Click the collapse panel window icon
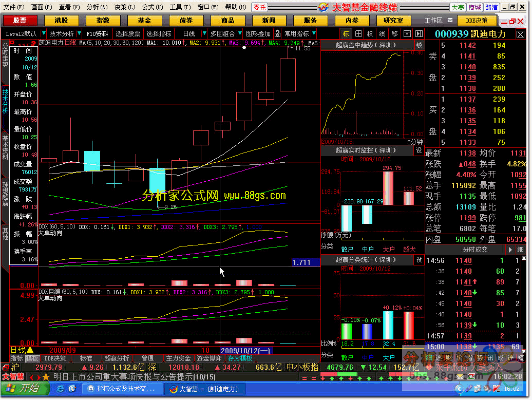Viewport: 532px width, 400px height. (407, 33)
